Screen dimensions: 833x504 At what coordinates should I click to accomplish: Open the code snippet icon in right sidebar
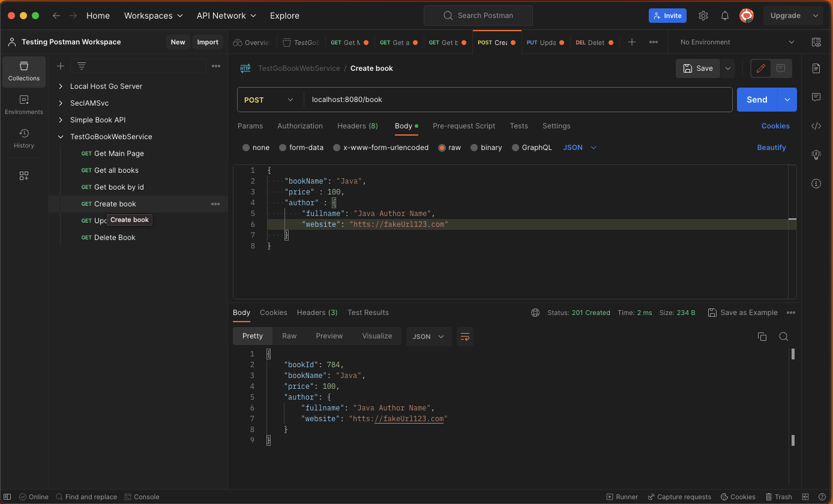816,126
